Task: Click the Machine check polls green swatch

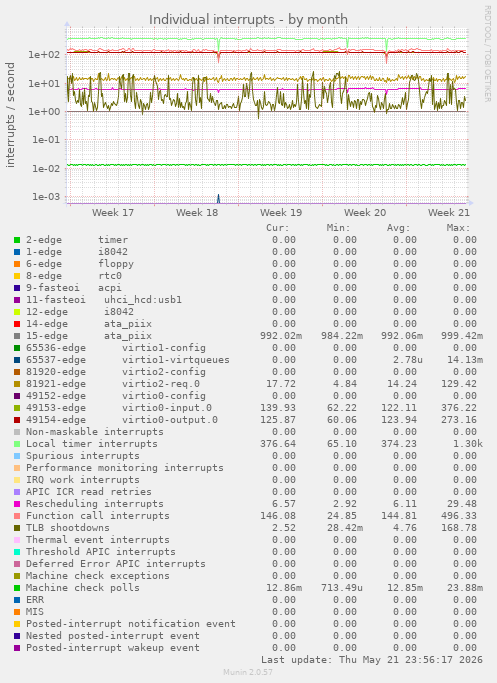Action: coord(17,588)
